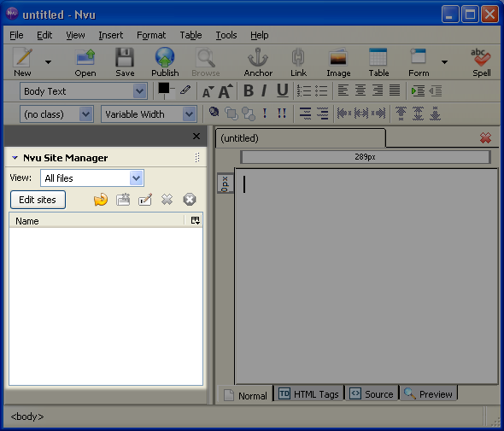Open the Tools menu
The height and width of the screenshot is (431, 504).
point(226,35)
